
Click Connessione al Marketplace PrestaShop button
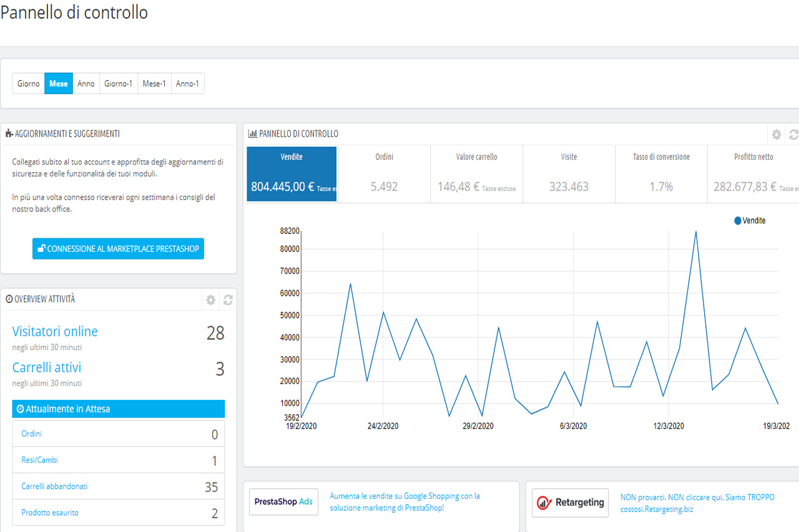point(118,249)
